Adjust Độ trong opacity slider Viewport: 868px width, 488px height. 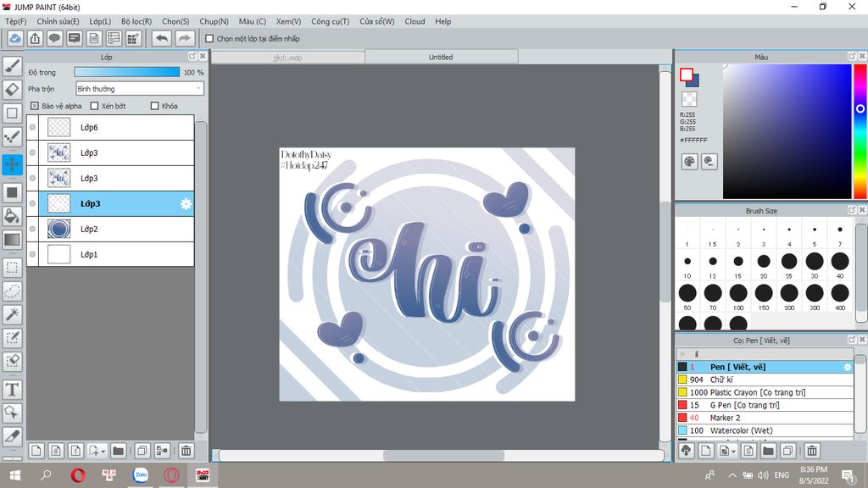point(127,72)
